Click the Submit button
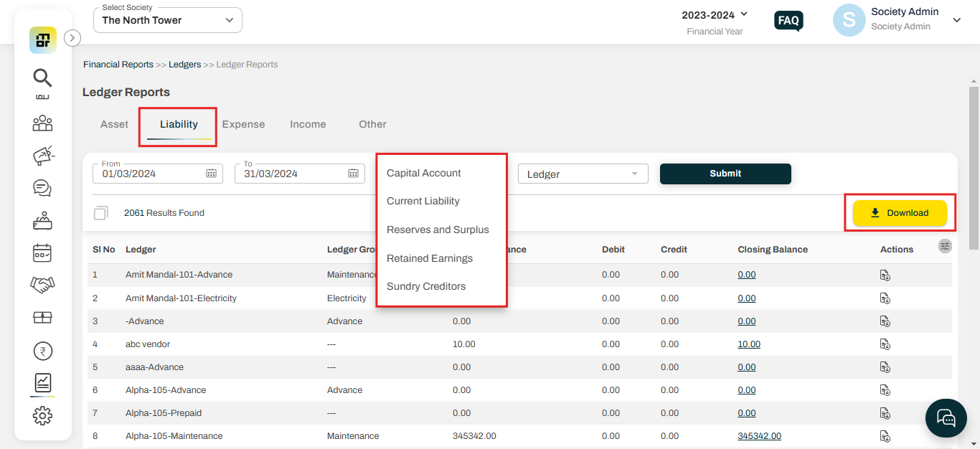 point(725,174)
